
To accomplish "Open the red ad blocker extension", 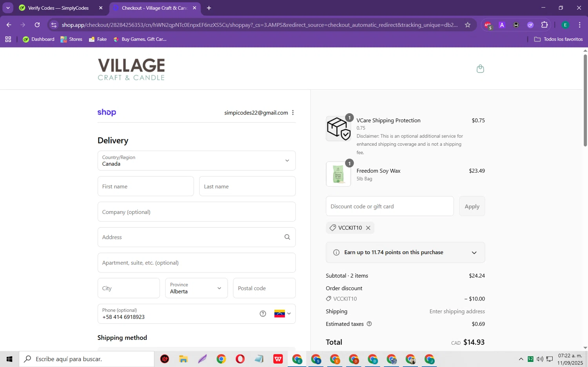I will [x=488, y=25].
